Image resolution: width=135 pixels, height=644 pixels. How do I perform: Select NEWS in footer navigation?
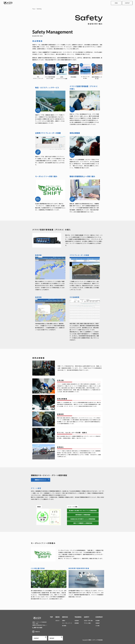pyautogui.click(x=57, y=617)
